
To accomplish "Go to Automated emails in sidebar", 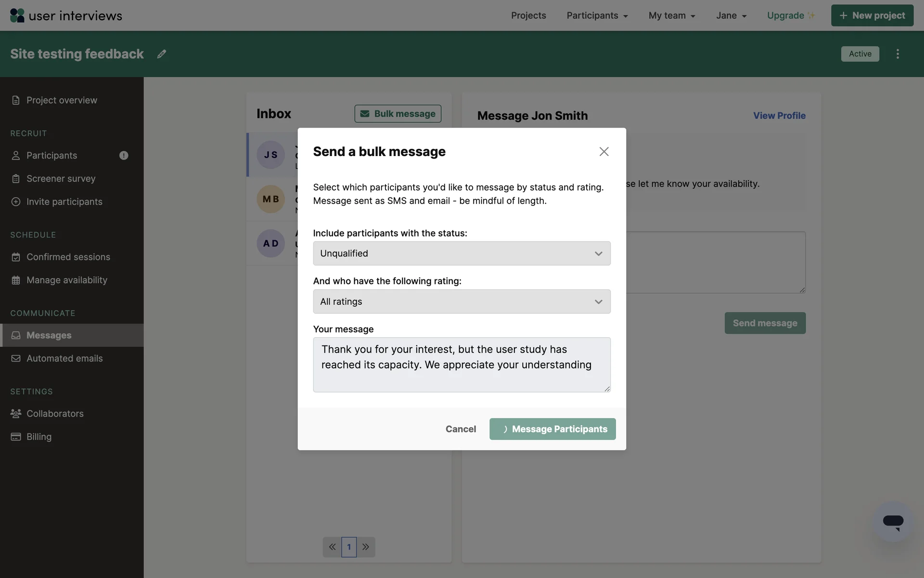I will click(x=64, y=358).
